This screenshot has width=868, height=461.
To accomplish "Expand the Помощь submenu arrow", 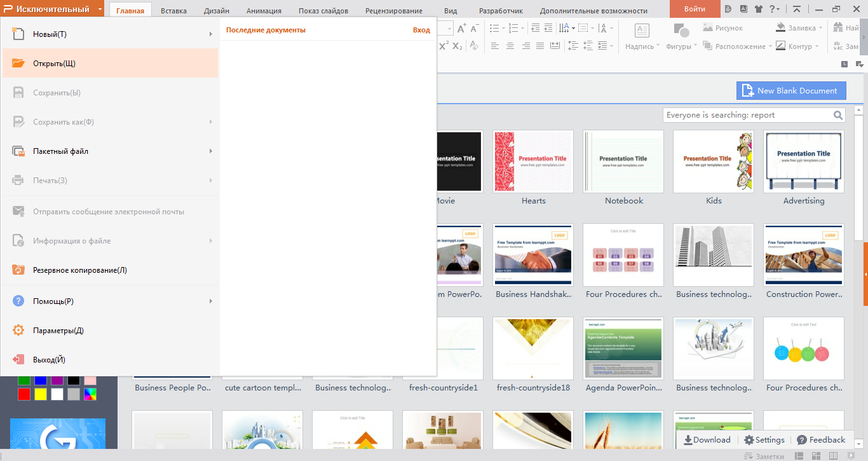I will pyautogui.click(x=210, y=301).
